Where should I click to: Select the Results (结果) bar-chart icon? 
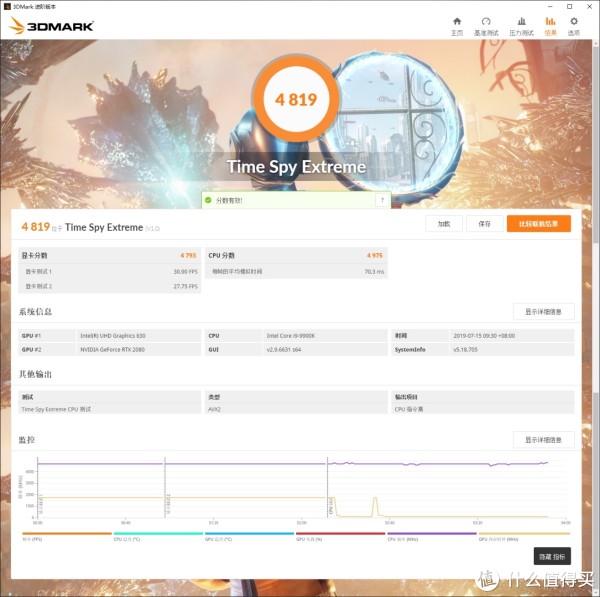tap(550, 21)
